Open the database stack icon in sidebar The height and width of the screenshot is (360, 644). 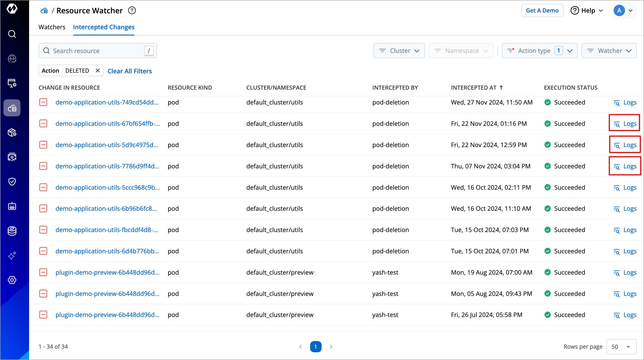click(12, 231)
